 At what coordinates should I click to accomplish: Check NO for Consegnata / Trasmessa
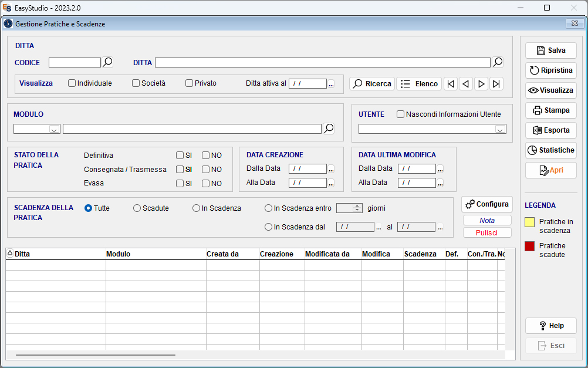click(x=205, y=170)
